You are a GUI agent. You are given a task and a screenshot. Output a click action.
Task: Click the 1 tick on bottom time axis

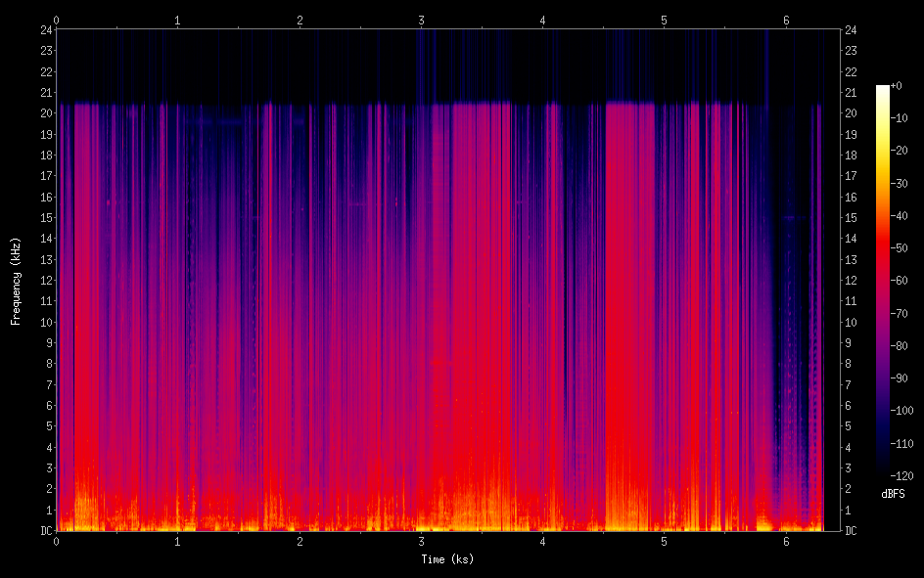[177, 541]
